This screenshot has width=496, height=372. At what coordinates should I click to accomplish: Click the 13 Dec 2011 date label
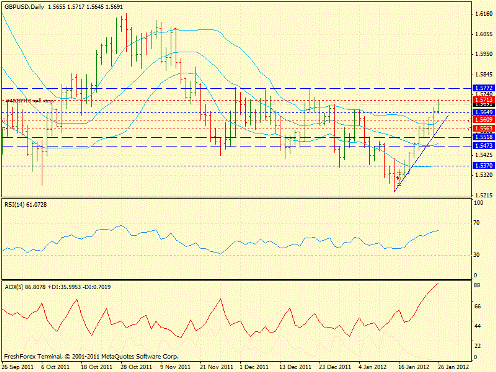point(296,367)
